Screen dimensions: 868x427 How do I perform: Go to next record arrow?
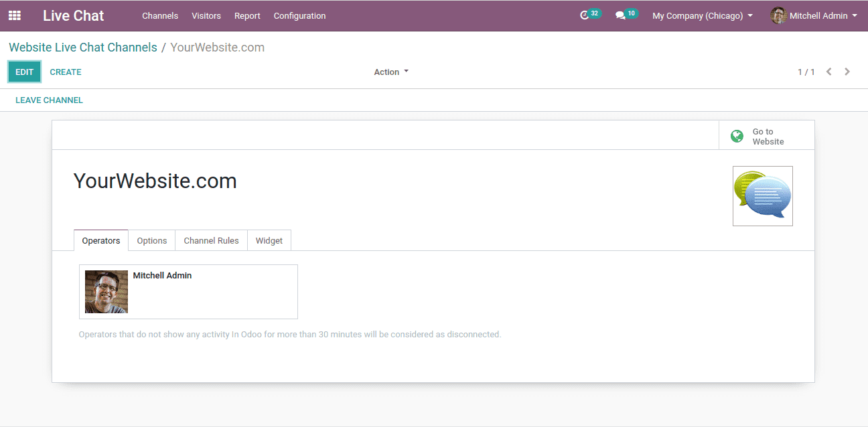pos(847,72)
